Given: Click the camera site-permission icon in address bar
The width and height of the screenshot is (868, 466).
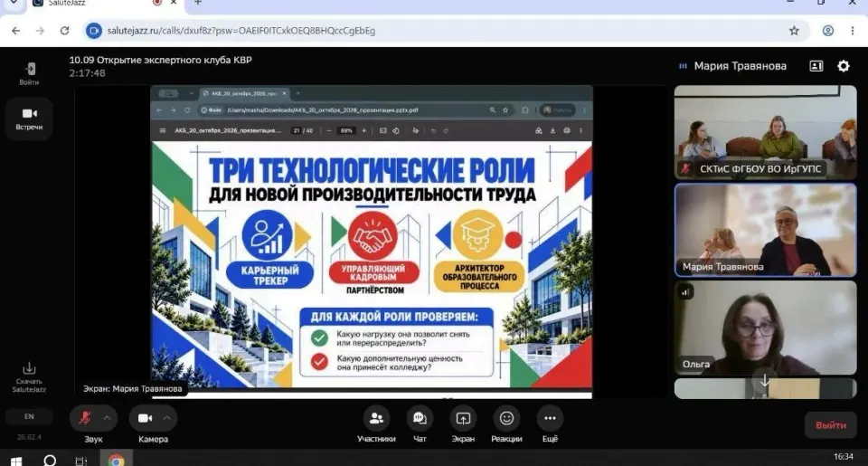Looking at the screenshot, I should click(x=93, y=31).
